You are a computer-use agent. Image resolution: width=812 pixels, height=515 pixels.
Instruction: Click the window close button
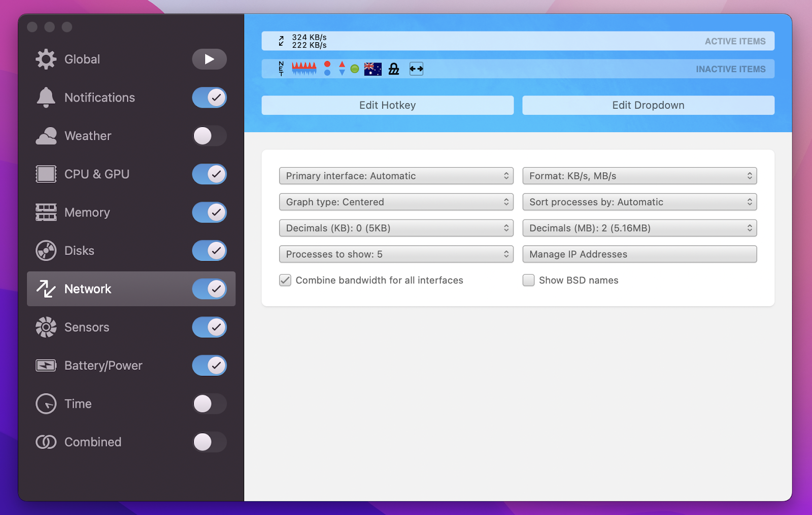32,27
